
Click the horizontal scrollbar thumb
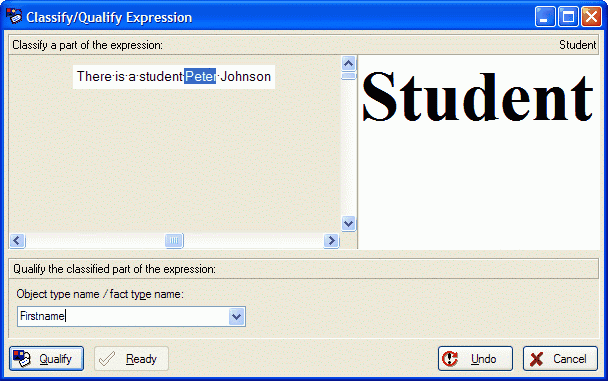click(x=174, y=241)
